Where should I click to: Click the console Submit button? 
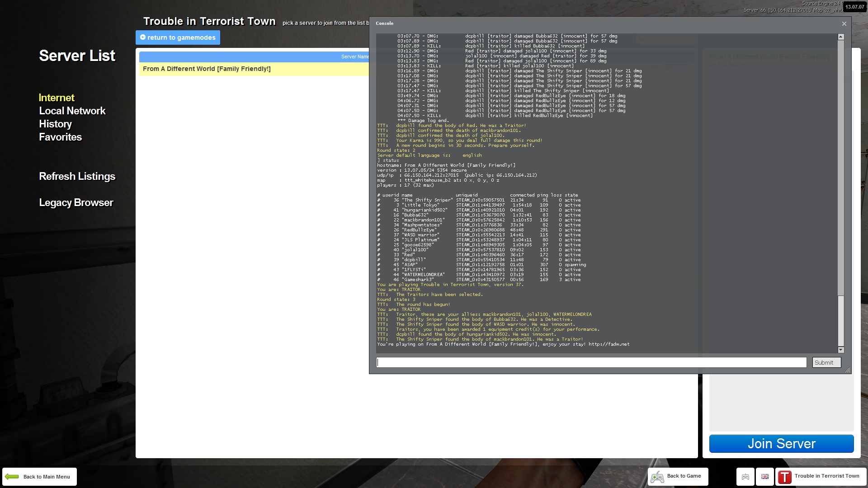coord(826,362)
